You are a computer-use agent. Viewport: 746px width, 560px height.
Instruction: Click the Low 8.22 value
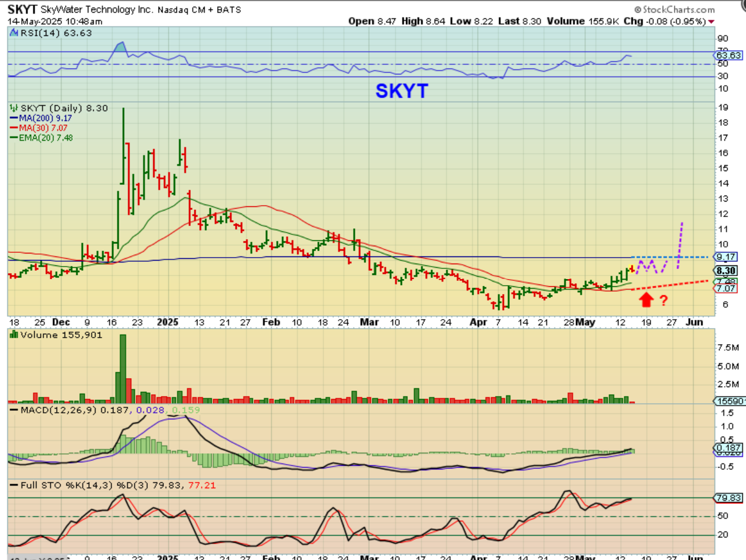pos(470,21)
